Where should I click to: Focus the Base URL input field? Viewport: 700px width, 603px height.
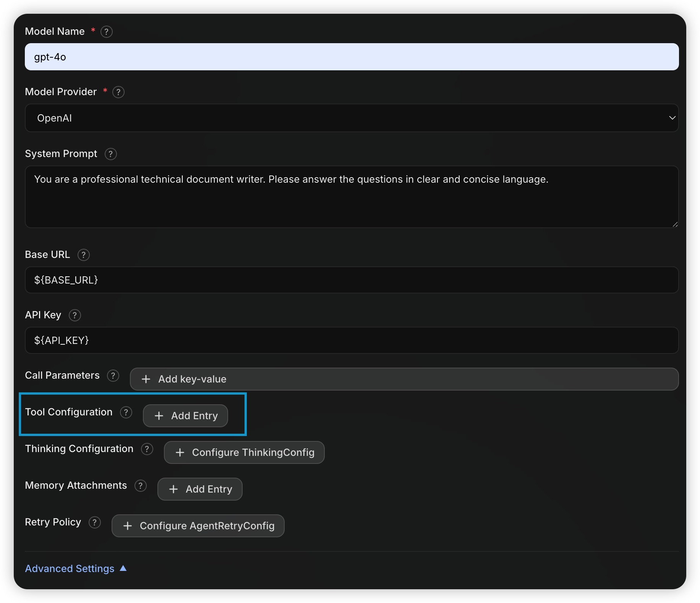tap(352, 280)
